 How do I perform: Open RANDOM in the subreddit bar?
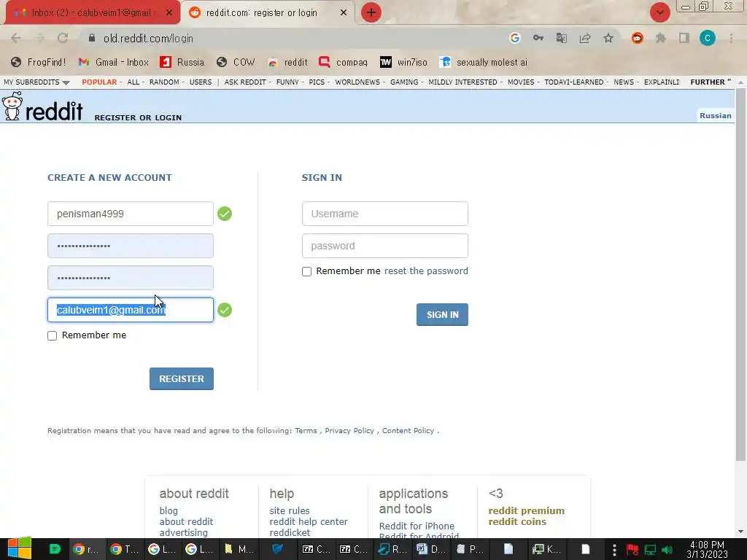pyautogui.click(x=164, y=82)
